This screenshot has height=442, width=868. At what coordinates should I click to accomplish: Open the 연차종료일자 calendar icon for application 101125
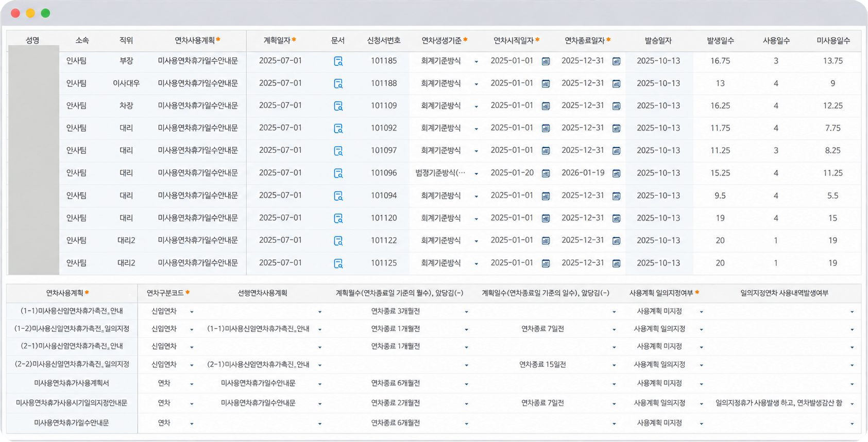[616, 263]
